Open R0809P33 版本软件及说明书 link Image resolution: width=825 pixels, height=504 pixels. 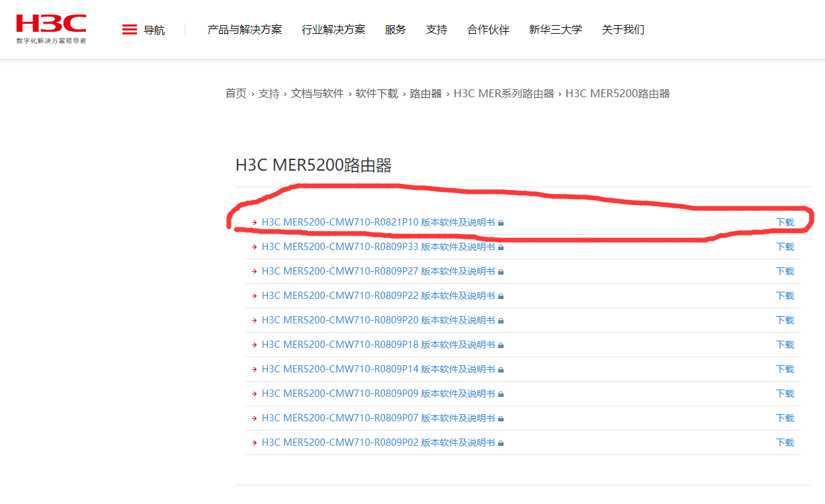coord(378,247)
